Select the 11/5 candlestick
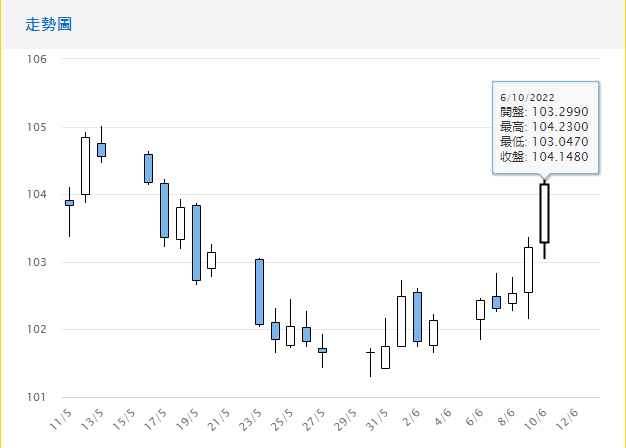This screenshot has height=448, width=626. pos(69,203)
